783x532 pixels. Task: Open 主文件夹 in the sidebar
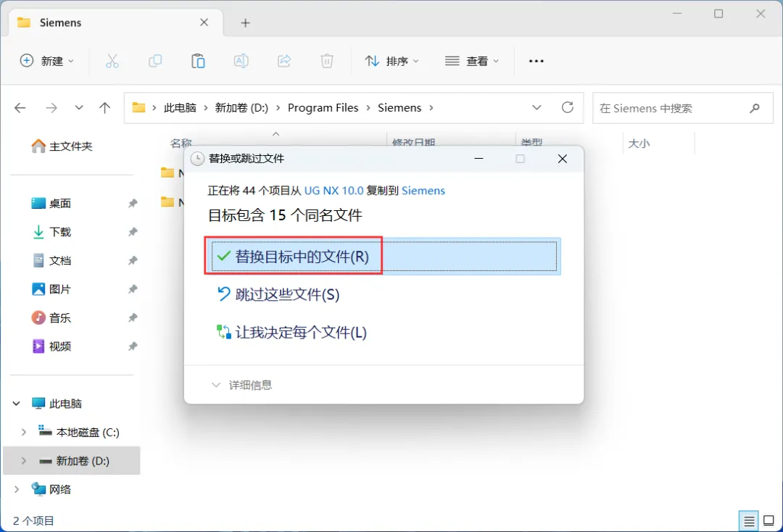[62, 146]
